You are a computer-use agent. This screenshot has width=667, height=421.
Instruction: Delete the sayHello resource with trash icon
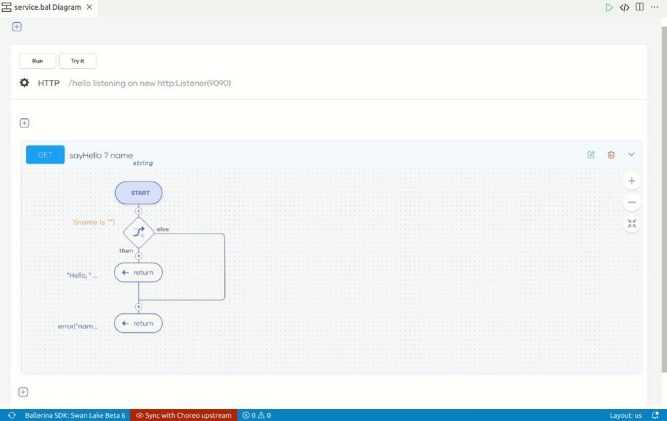[x=611, y=154]
